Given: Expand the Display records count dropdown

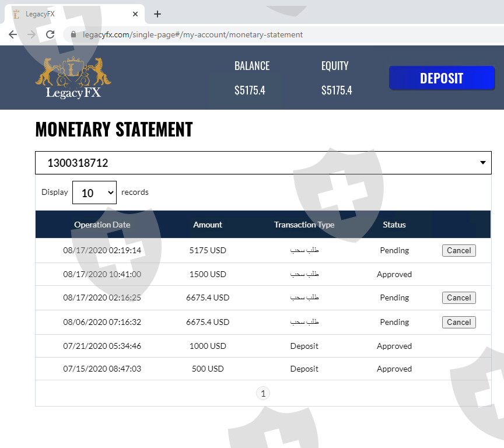Looking at the screenshot, I should coord(94,192).
